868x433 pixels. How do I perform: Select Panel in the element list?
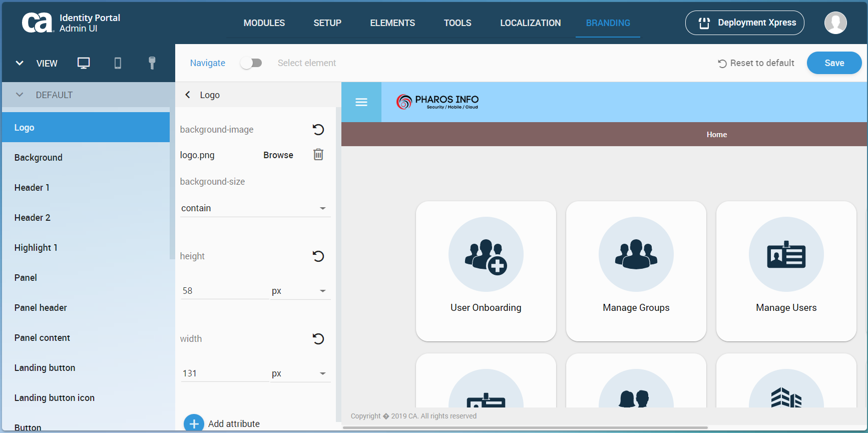86,277
